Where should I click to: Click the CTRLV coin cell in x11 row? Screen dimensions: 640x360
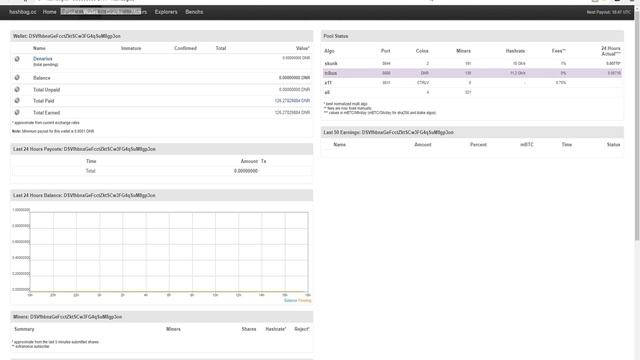423,83
